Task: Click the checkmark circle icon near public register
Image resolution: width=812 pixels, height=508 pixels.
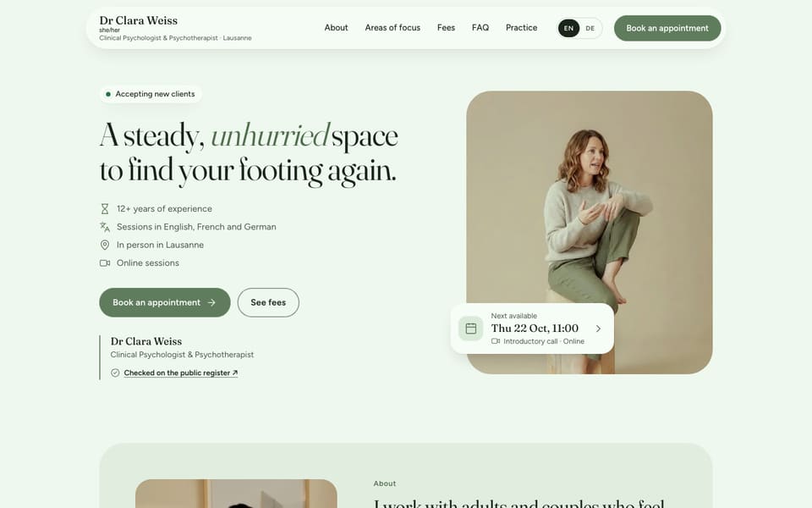Action: (115, 373)
